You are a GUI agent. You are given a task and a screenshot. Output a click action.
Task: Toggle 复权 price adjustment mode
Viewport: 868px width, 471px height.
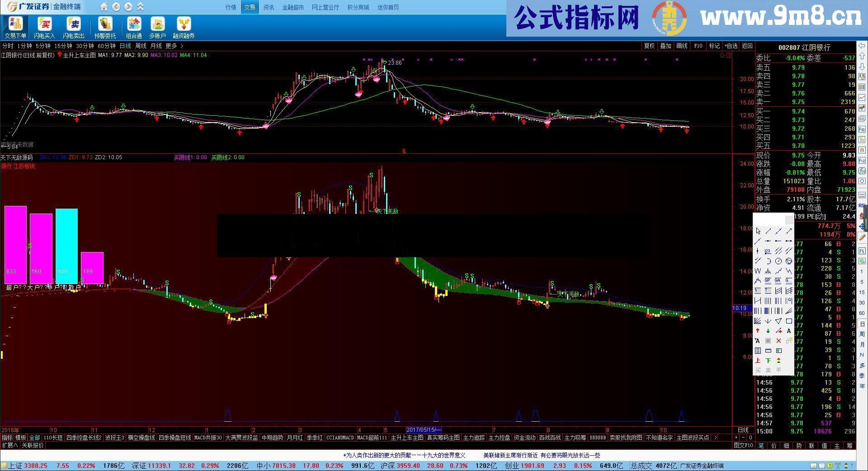pos(650,46)
